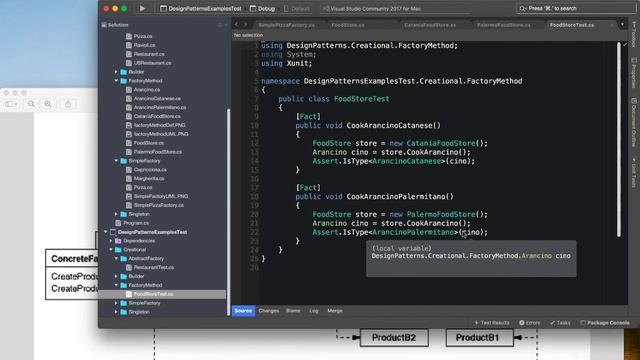Click ProductB2 box in background diagram

point(394,338)
